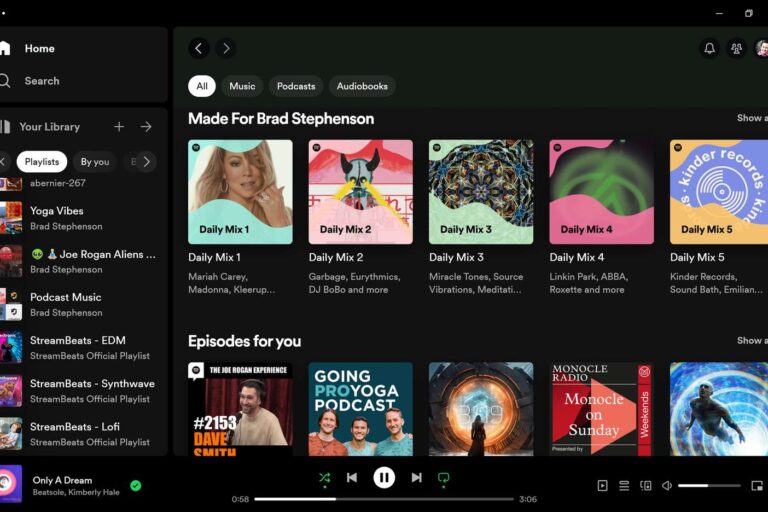
Task: Navigate back with the left arrow button
Action: tap(199, 49)
